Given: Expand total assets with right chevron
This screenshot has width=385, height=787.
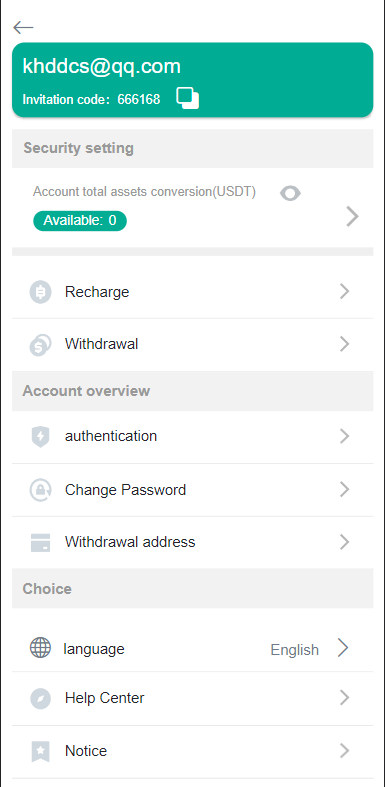Looking at the screenshot, I should click(352, 217).
